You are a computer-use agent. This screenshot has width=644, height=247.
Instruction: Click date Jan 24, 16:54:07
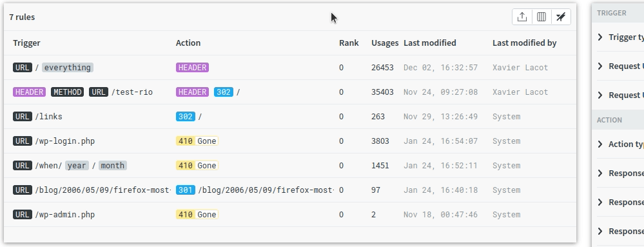coord(441,141)
